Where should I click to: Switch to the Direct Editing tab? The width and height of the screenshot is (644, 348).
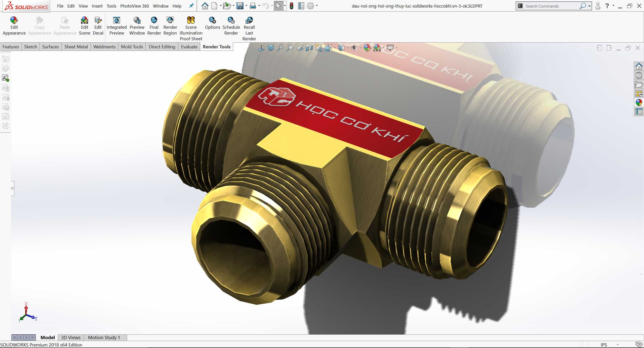[162, 47]
